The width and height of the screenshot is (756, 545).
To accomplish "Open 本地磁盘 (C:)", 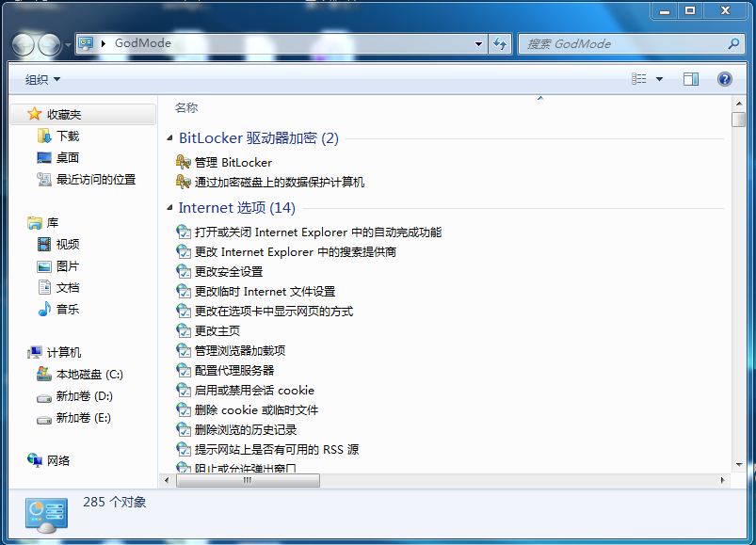I will point(89,375).
